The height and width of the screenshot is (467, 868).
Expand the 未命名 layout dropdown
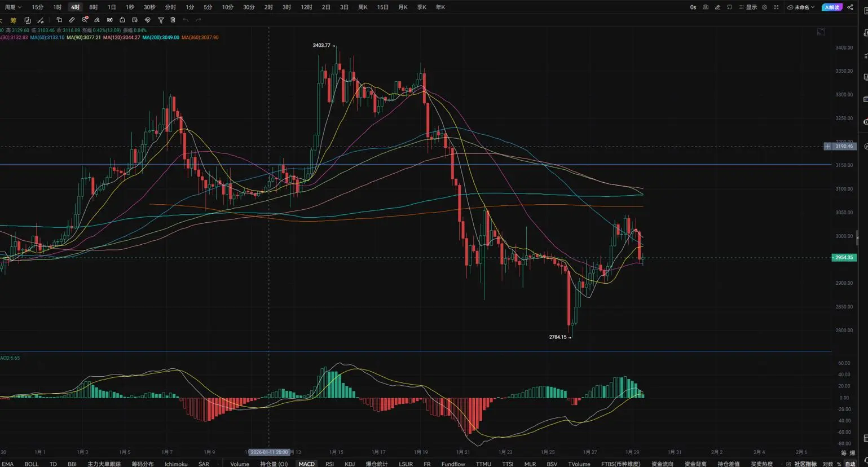pyautogui.click(x=801, y=7)
